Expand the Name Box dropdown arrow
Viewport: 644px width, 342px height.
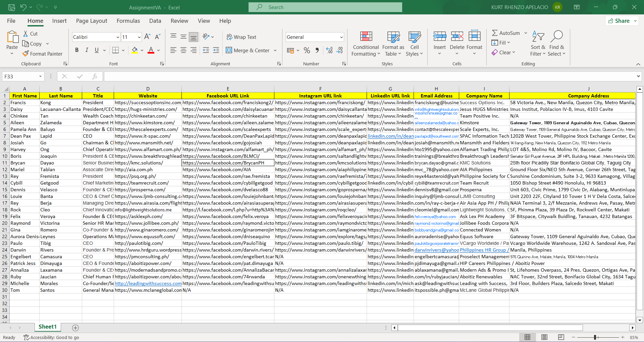40,76
